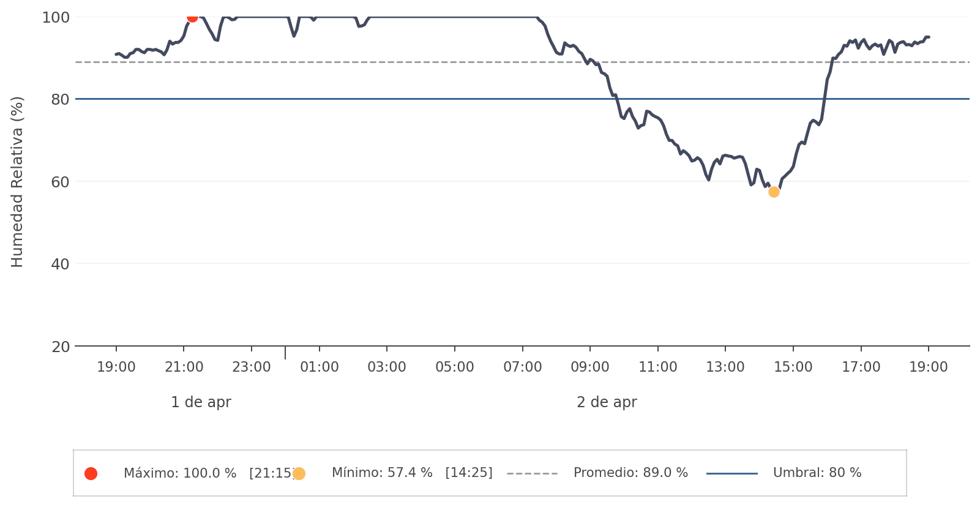
Task: Click the 15:00 time axis label
Action: [793, 367]
